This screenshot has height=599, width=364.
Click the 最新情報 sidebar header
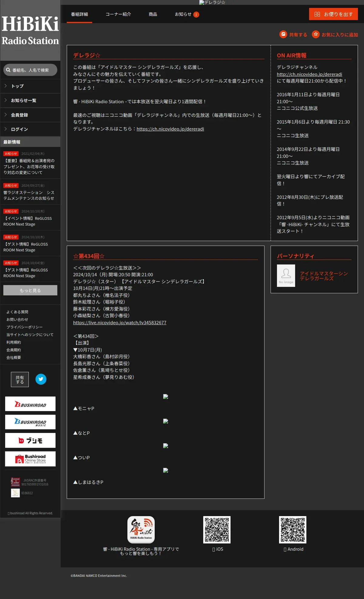(30, 142)
